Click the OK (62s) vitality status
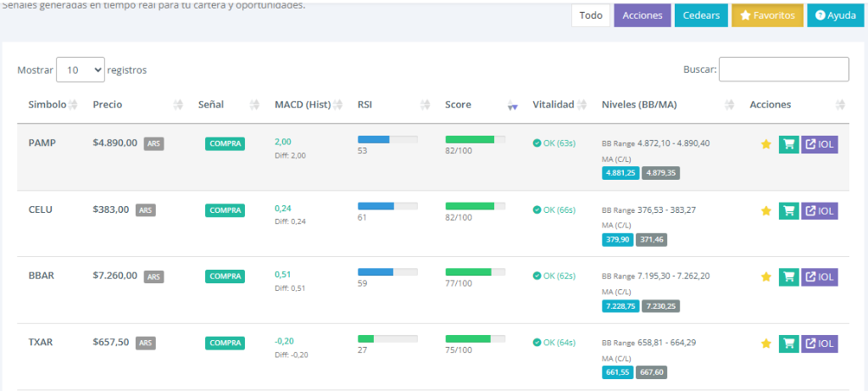 (x=554, y=276)
